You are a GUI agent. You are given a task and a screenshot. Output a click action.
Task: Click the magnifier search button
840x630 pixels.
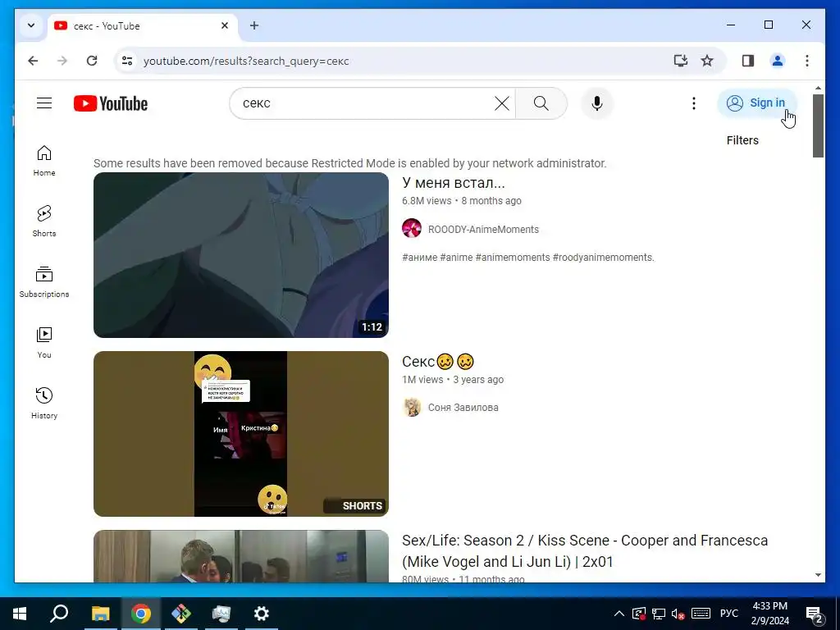click(541, 103)
